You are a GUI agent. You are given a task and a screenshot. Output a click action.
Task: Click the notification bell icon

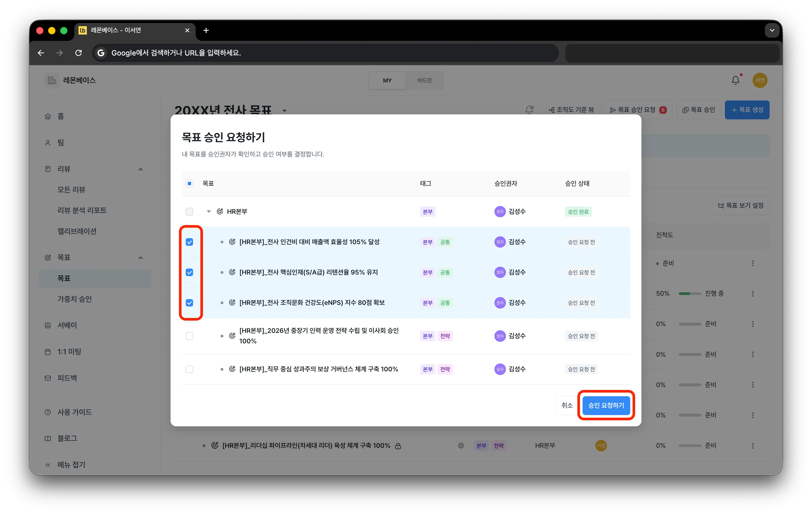click(735, 80)
